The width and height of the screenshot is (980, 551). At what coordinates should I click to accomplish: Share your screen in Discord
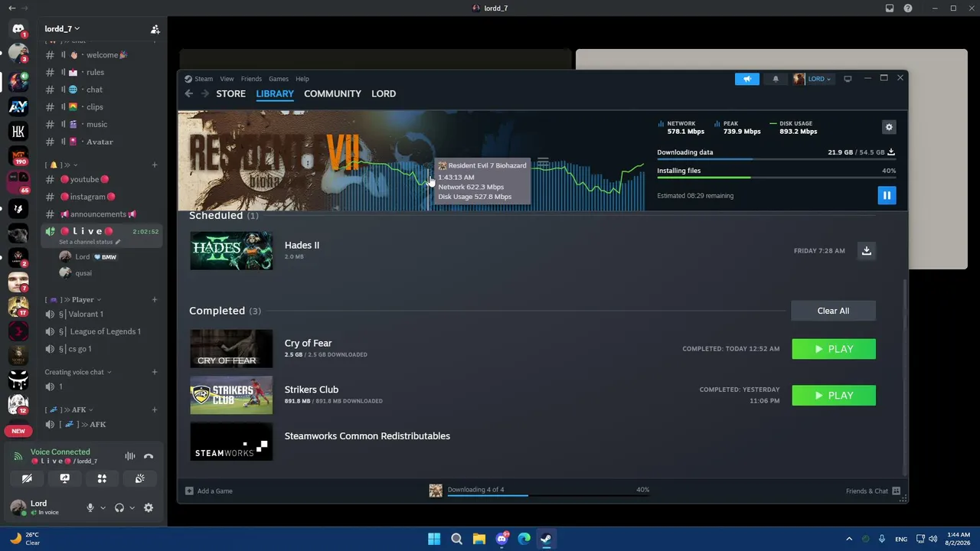pos(64,479)
